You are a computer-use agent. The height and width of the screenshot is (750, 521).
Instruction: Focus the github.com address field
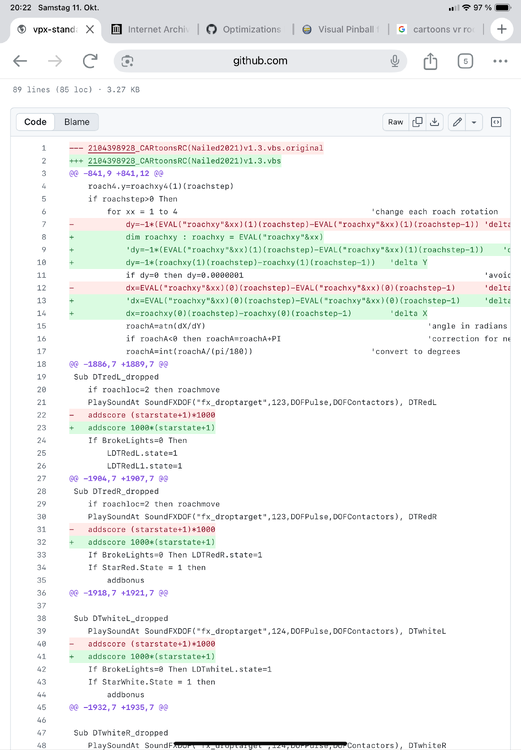pos(260,61)
